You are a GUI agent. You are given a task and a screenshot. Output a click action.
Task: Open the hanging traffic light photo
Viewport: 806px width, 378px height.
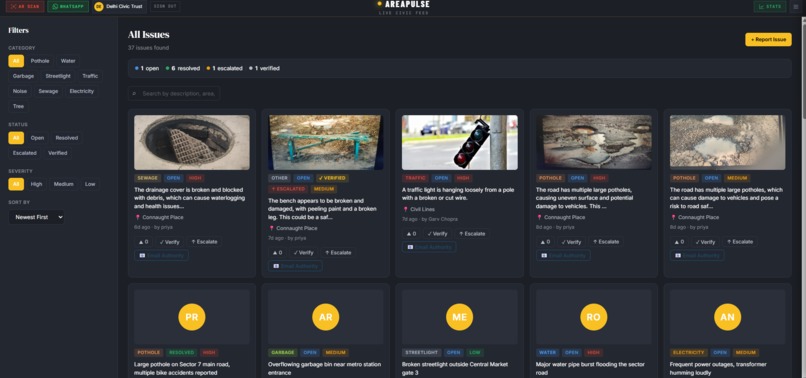tap(460, 142)
